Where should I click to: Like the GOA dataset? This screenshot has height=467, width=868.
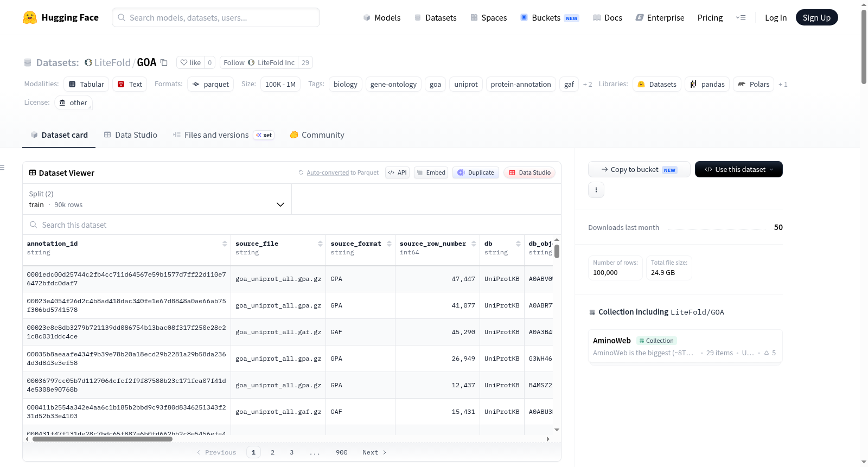[x=190, y=62]
